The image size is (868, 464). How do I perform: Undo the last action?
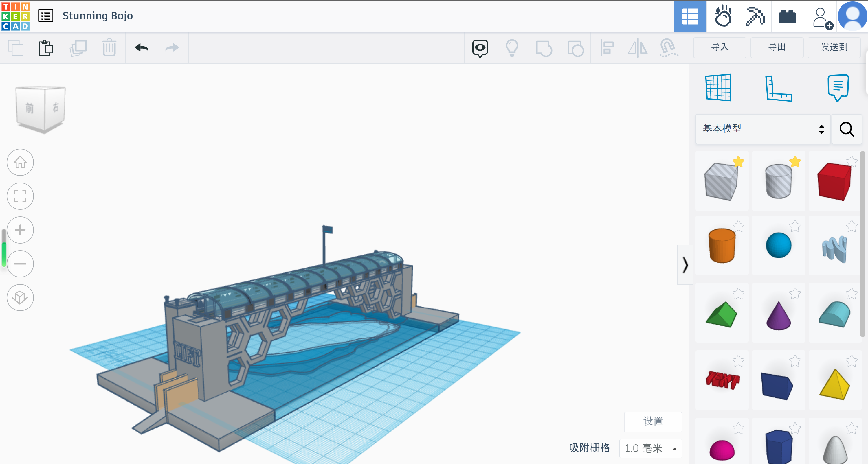click(x=142, y=48)
